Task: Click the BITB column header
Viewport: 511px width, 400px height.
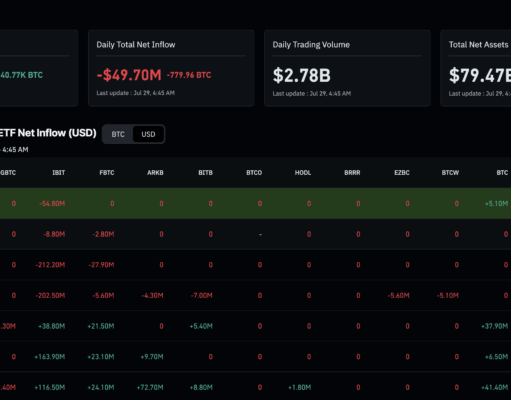Action: pos(205,173)
